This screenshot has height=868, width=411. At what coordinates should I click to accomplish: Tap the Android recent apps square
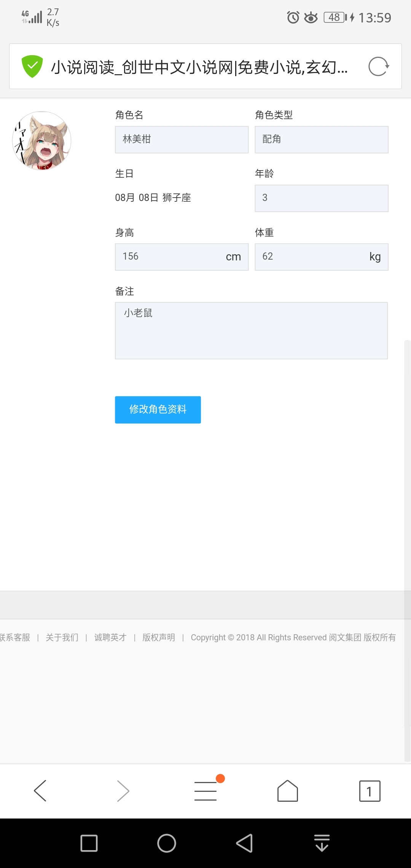pos(89,843)
